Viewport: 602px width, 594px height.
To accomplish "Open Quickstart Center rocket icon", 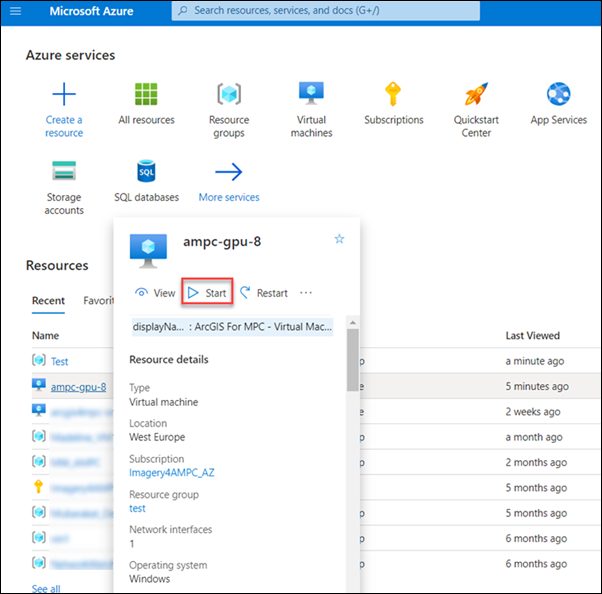I will [476, 94].
